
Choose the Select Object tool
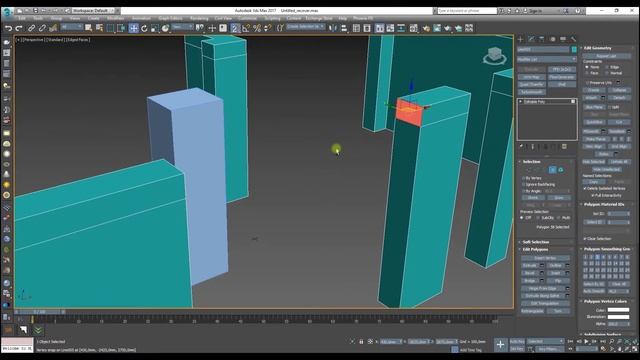[88, 28]
